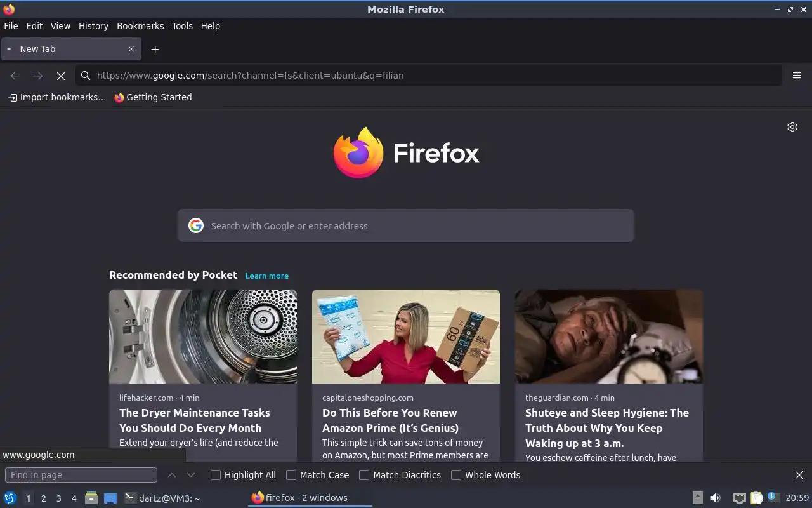Go to previous find match arrow
Viewport: 812px width, 508px height.
[x=172, y=475]
